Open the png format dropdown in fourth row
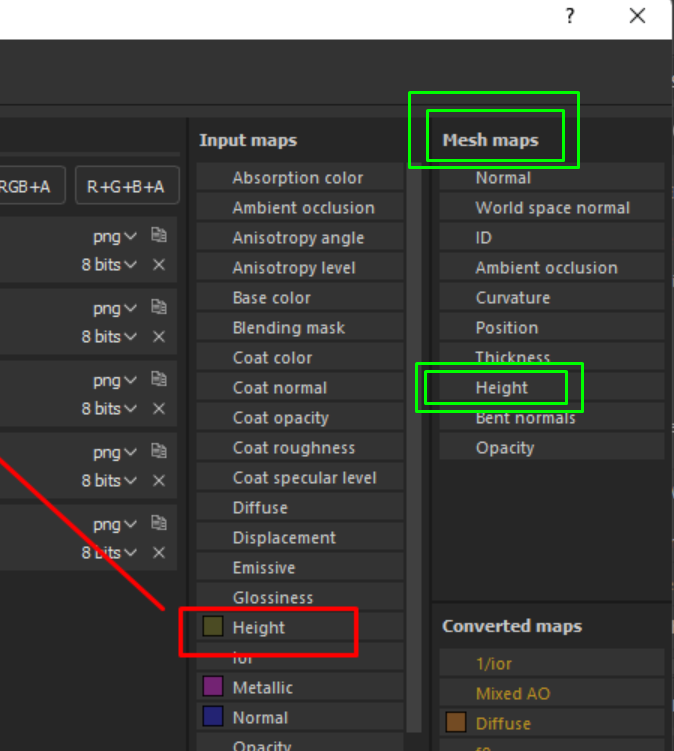 pyautogui.click(x=114, y=453)
